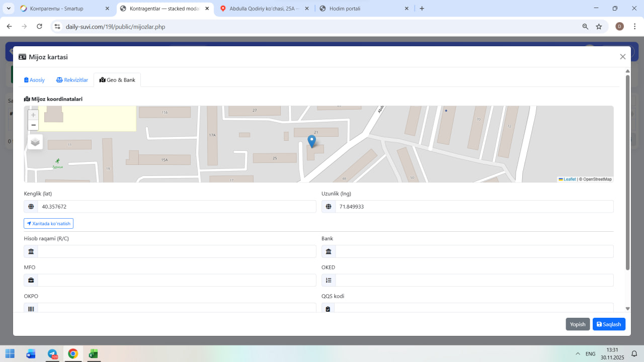Open the Leaflet attribution link
The height and width of the screenshot is (362, 644).
(x=569, y=179)
